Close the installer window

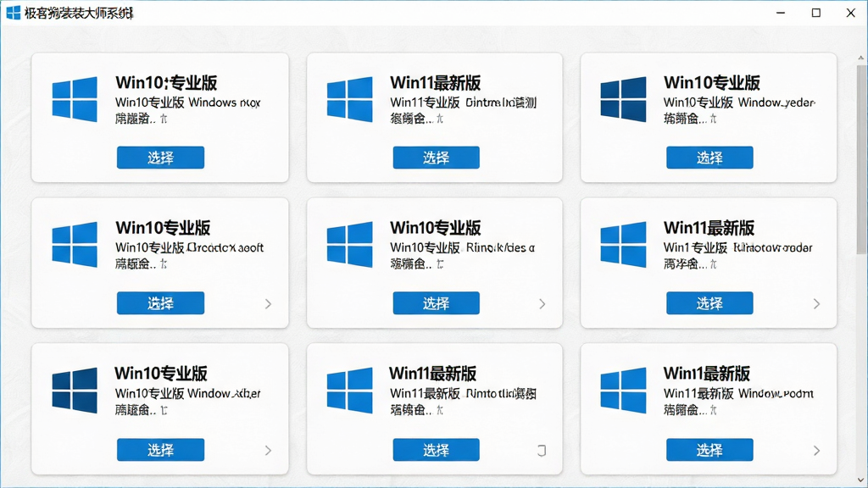point(851,13)
